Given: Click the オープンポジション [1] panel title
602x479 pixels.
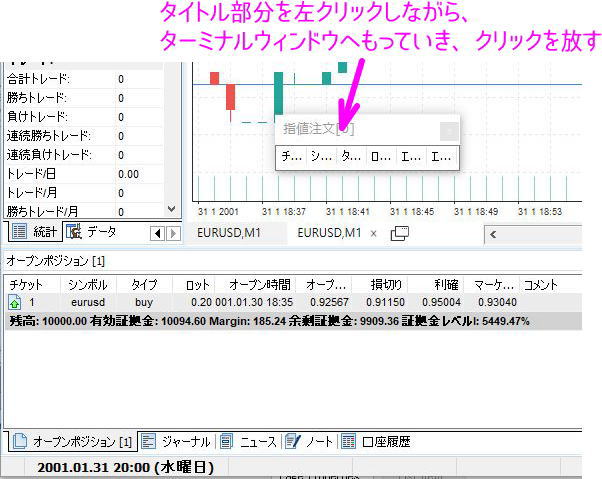Looking at the screenshot, I should click(55, 261).
